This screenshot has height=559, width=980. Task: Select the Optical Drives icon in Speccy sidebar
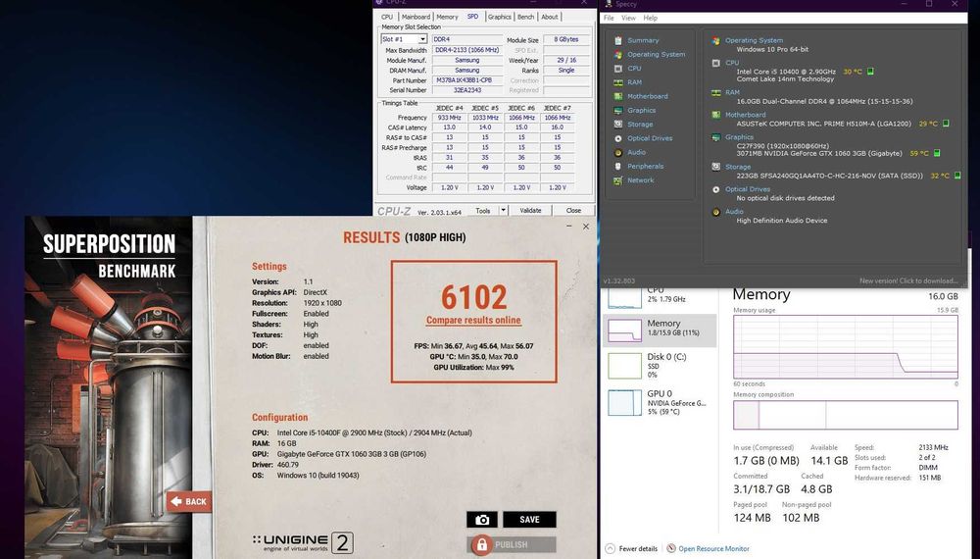point(618,138)
